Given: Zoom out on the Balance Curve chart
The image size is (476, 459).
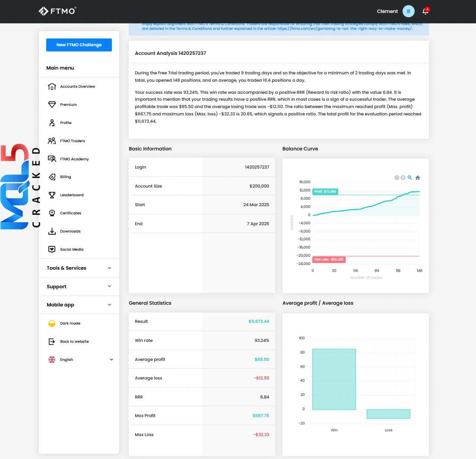Looking at the screenshot, I should pyautogui.click(x=403, y=178).
